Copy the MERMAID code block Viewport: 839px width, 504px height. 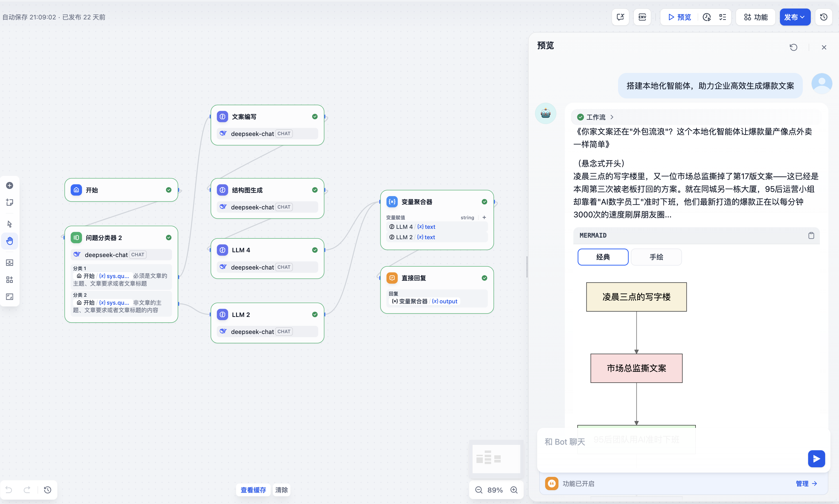pos(811,235)
